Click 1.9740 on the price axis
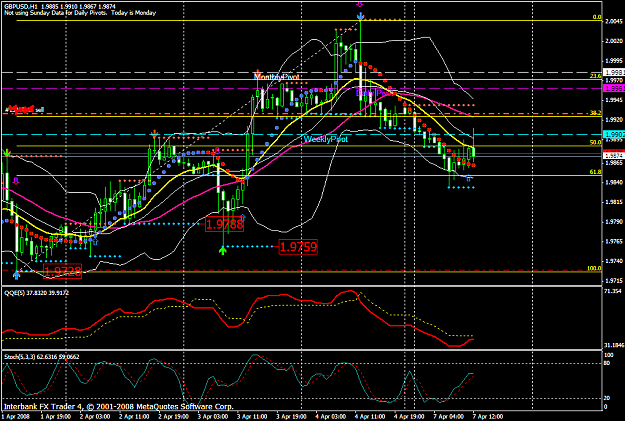 (x=614, y=261)
